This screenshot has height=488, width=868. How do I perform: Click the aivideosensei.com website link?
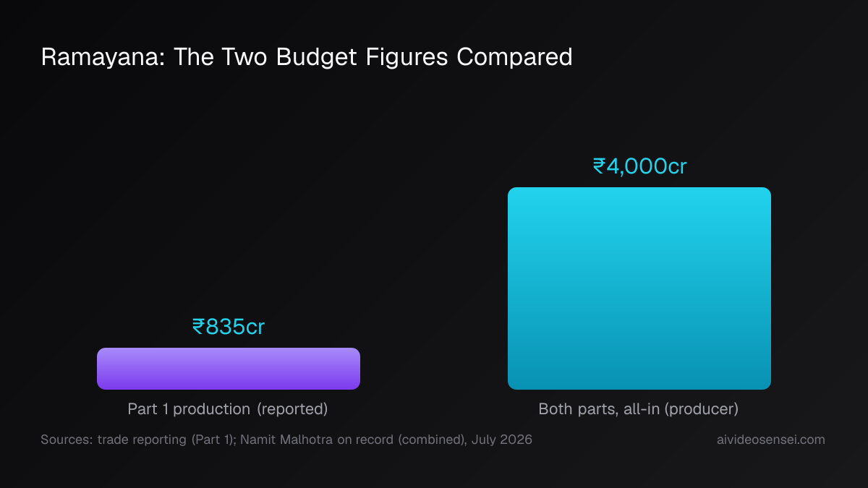(x=768, y=440)
